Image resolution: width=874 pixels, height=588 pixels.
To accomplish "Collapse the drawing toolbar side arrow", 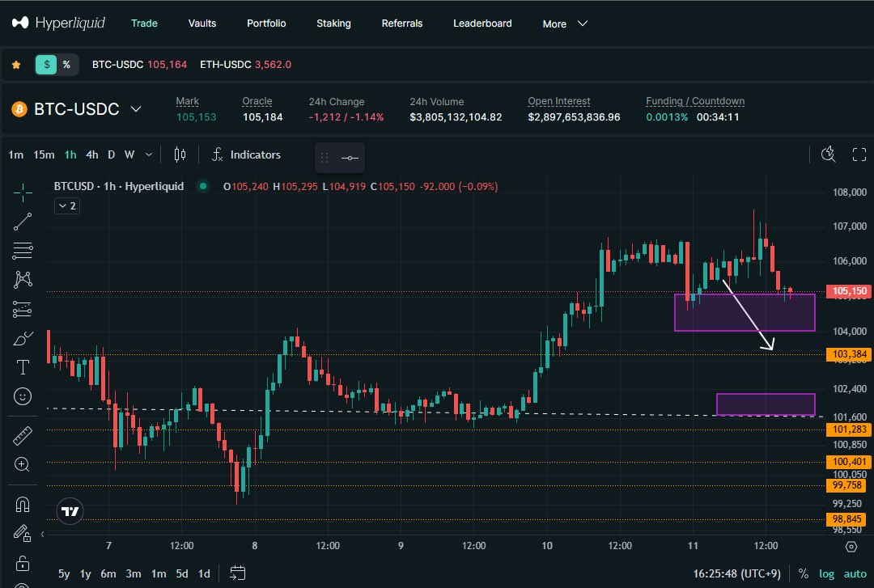I will point(42,534).
